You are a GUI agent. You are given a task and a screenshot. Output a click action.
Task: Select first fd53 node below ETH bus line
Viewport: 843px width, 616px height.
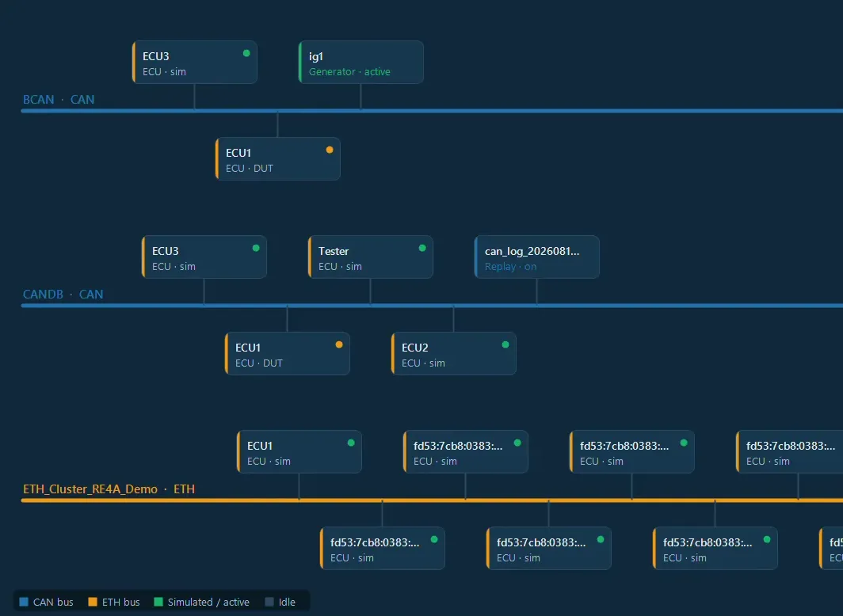[382, 549]
